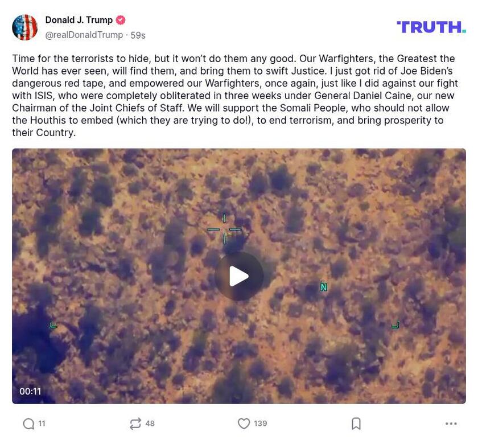
Task: Open the post via the 59s timestamp
Action: click(x=138, y=35)
